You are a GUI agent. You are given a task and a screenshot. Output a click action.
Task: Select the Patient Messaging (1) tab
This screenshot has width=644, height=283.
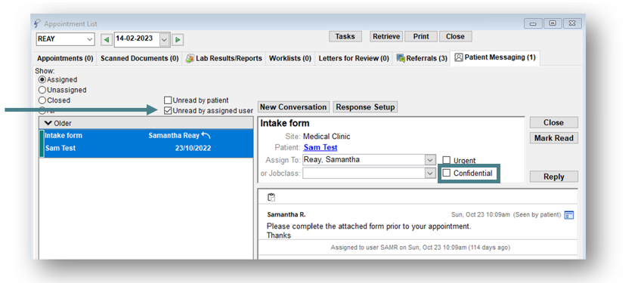pos(495,58)
